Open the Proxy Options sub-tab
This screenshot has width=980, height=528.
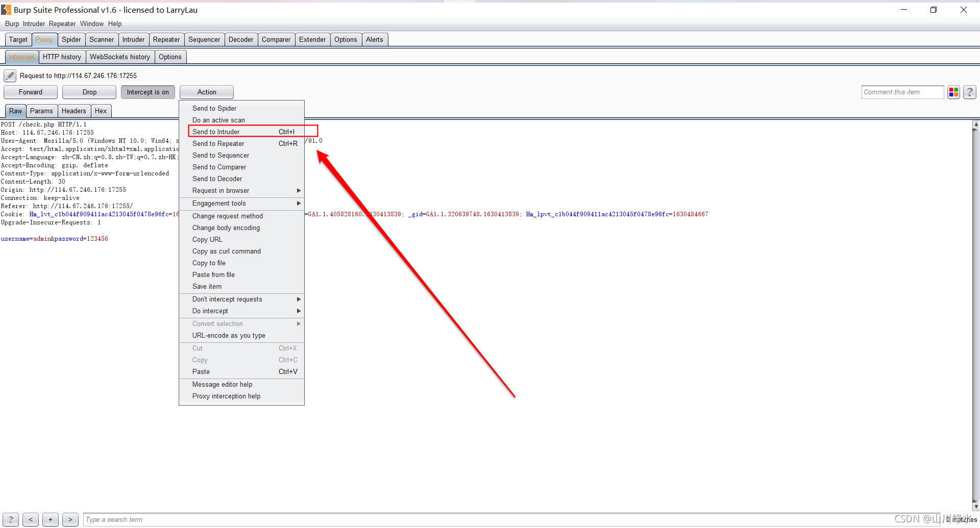pos(170,57)
